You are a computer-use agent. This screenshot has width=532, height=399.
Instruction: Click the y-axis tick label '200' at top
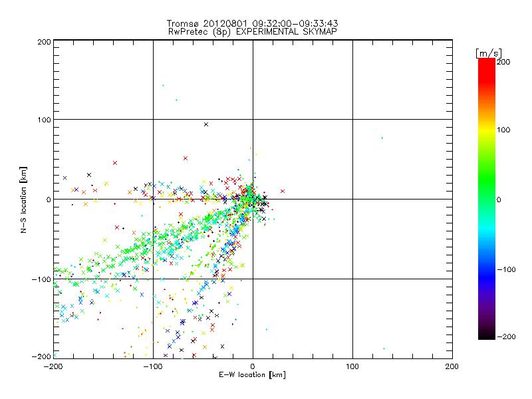tap(44, 42)
